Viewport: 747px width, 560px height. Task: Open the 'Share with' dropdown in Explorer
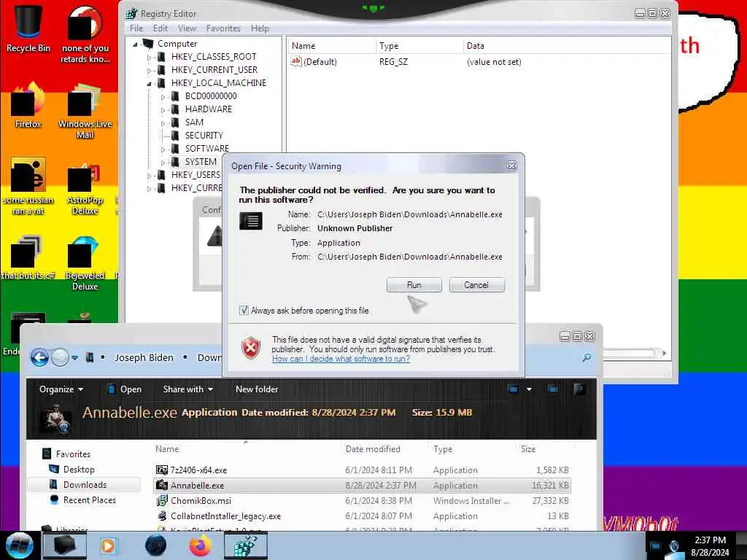coord(187,389)
